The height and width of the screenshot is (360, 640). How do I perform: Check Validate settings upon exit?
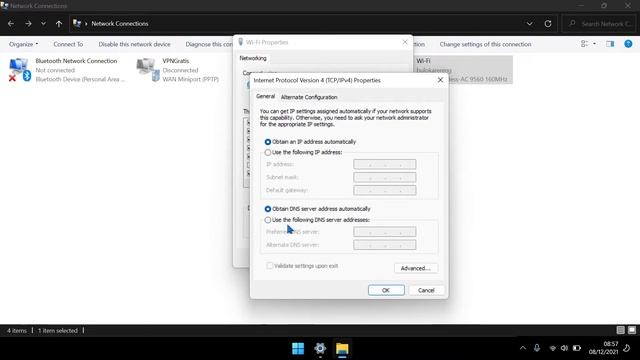click(270, 266)
